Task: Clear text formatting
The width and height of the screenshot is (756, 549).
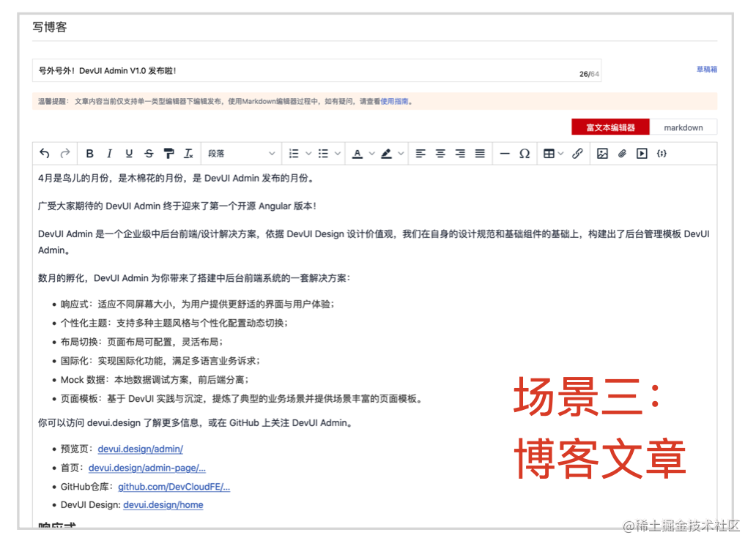Action: point(188,154)
